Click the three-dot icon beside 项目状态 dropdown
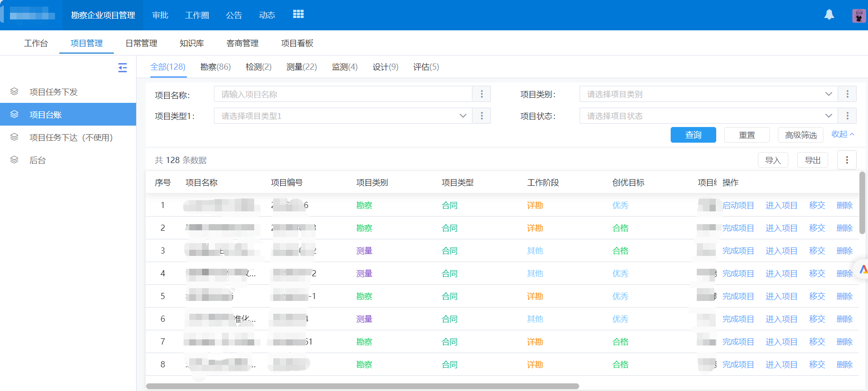 847,116
